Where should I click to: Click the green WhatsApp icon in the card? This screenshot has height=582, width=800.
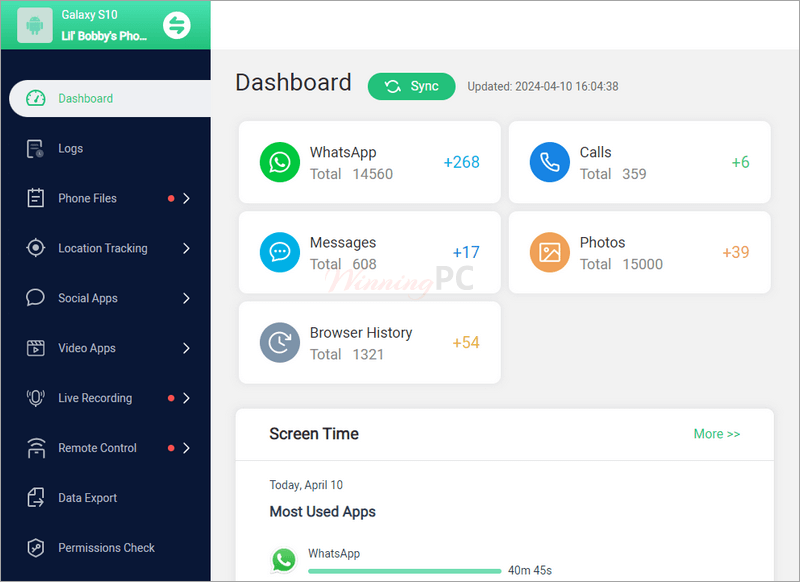pyautogui.click(x=280, y=162)
